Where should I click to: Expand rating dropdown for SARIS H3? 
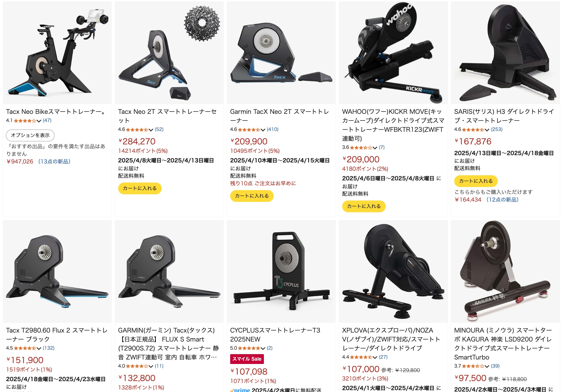tap(487, 130)
